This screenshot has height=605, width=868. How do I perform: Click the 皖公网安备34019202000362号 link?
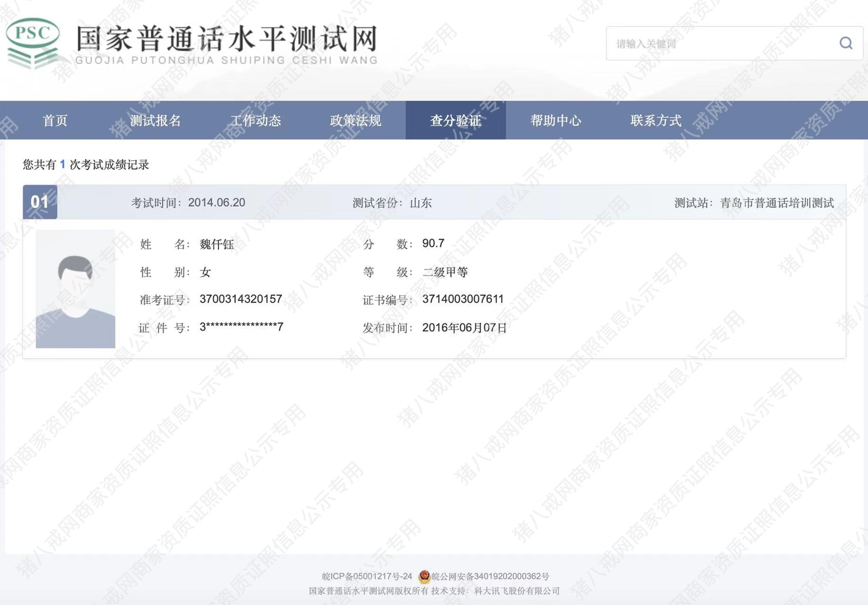coord(490,576)
